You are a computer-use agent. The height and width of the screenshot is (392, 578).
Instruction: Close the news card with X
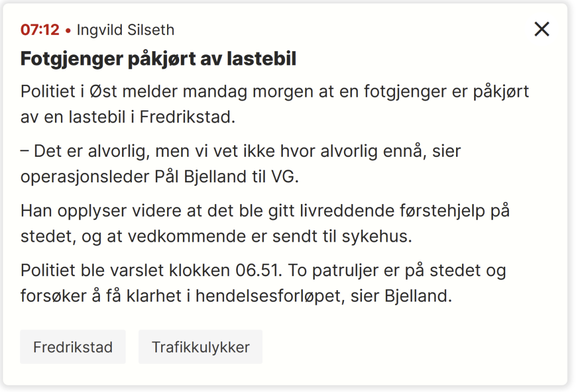(x=542, y=29)
